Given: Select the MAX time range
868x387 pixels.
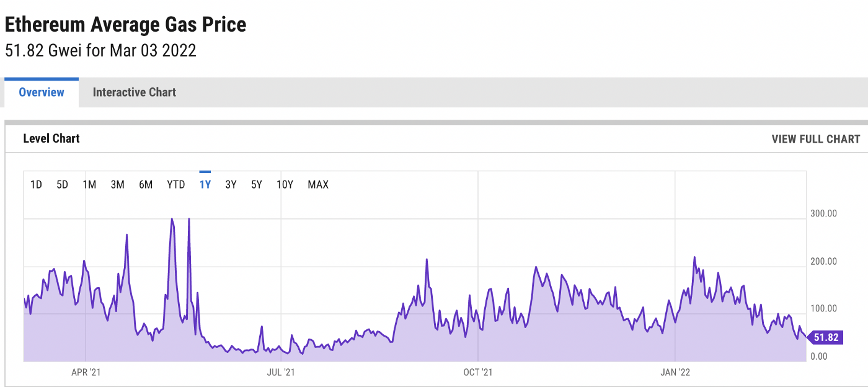Looking at the screenshot, I should [318, 184].
